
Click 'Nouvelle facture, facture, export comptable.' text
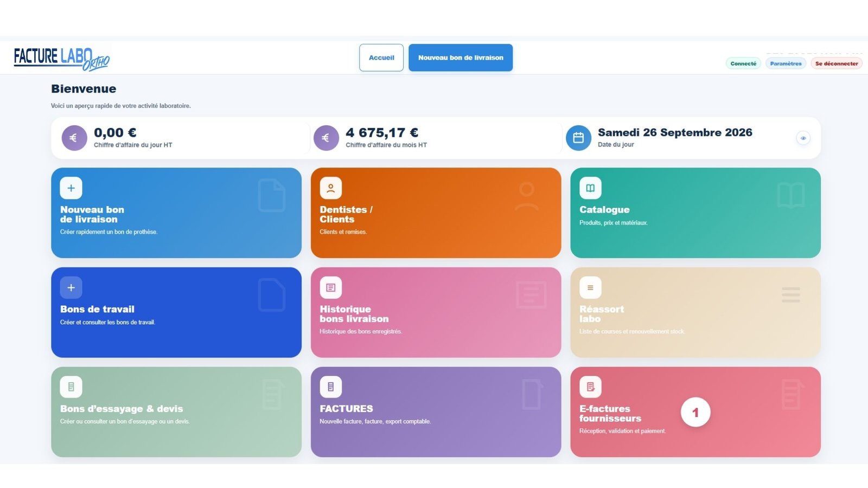(375, 421)
